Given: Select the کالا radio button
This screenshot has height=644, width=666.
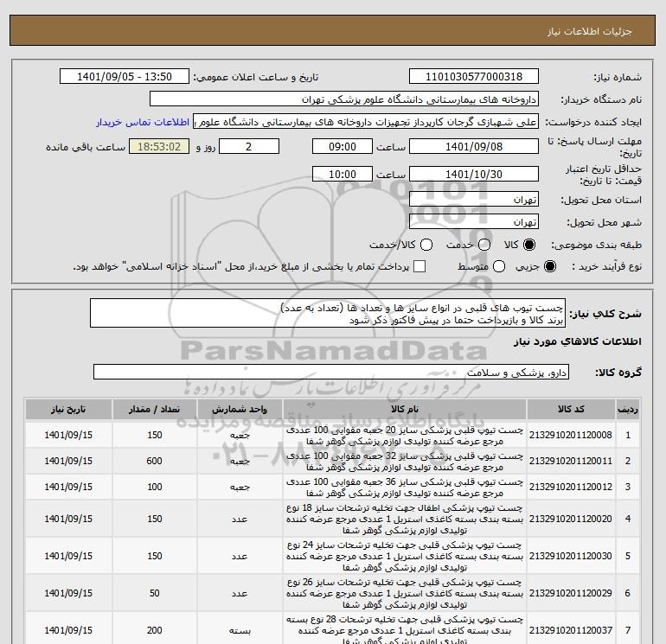Looking at the screenshot, I should 529,245.
